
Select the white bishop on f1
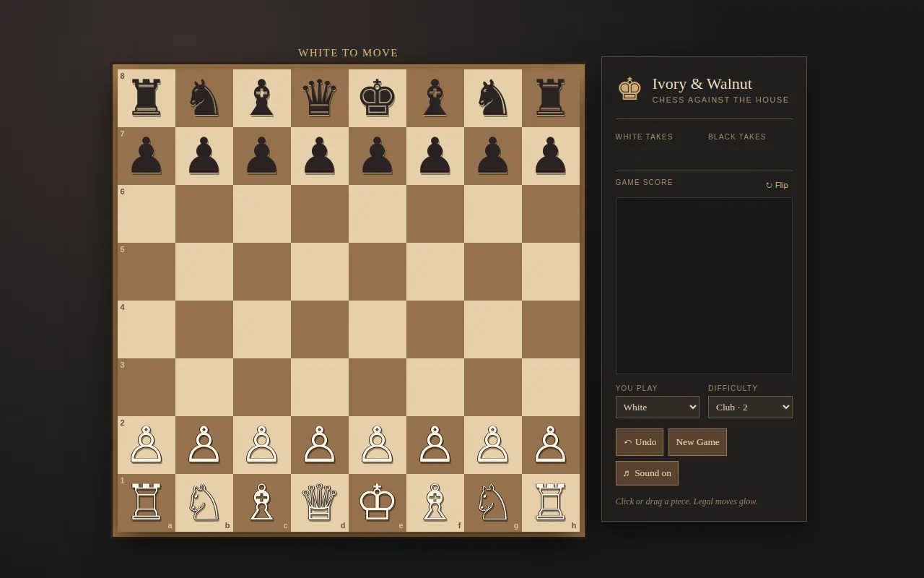coord(435,503)
